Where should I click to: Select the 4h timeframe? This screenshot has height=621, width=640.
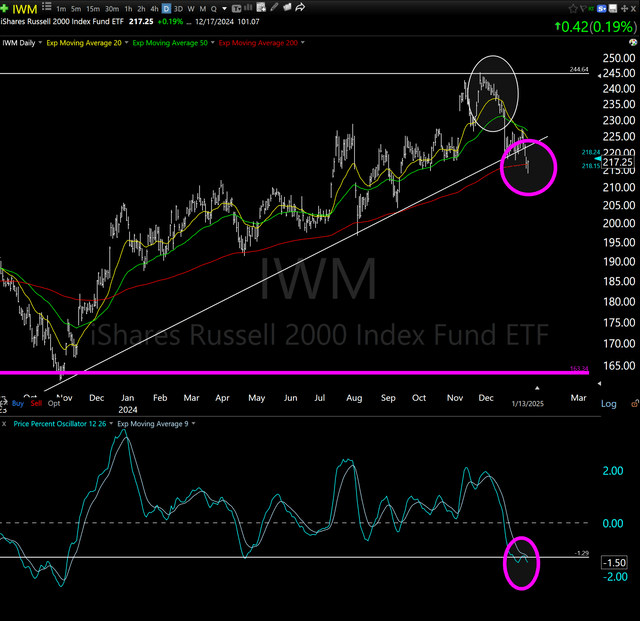tap(154, 9)
